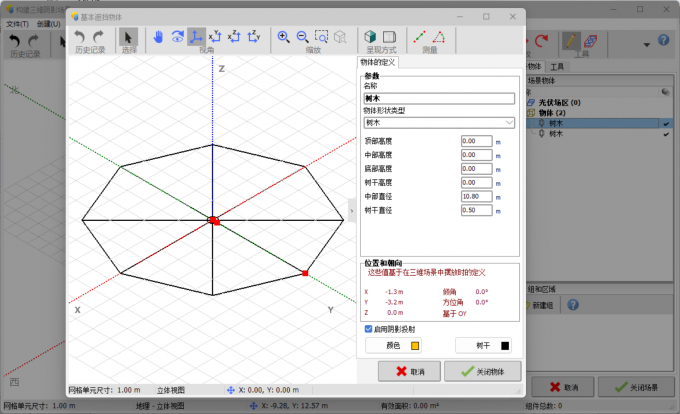The image size is (680, 414).
Task: Select the distance measurement line tool
Action: click(x=419, y=37)
